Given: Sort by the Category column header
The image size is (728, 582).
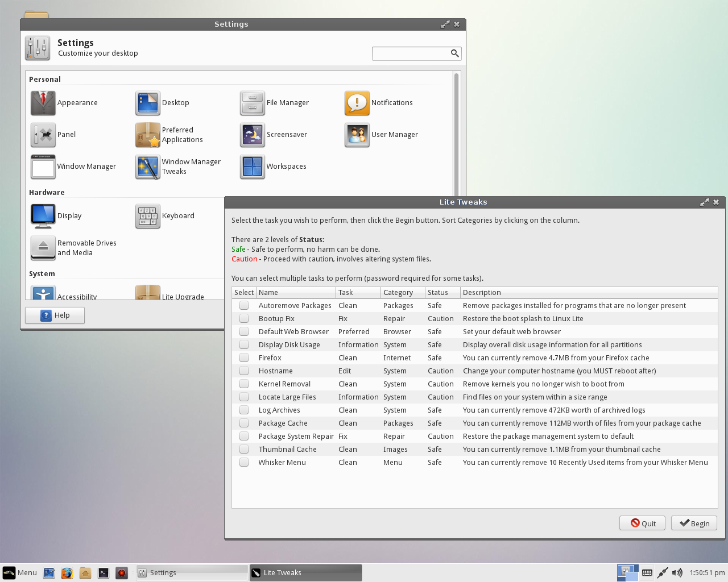Looking at the screenshot, I should (x=403, y=292).
